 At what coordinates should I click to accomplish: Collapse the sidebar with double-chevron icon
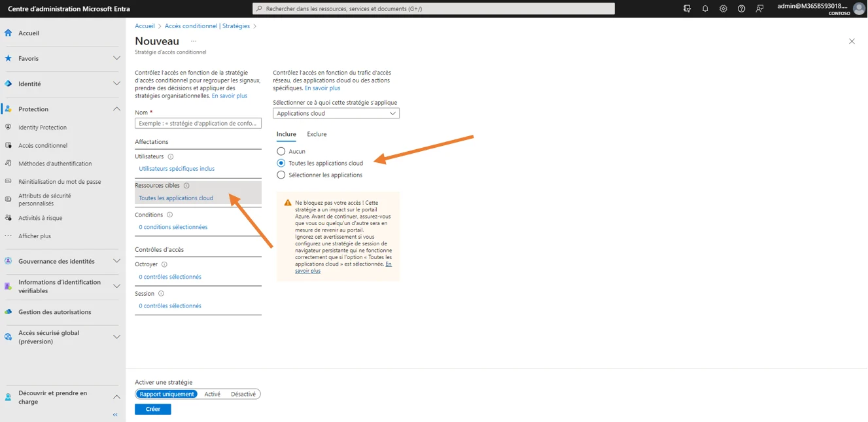115,415
